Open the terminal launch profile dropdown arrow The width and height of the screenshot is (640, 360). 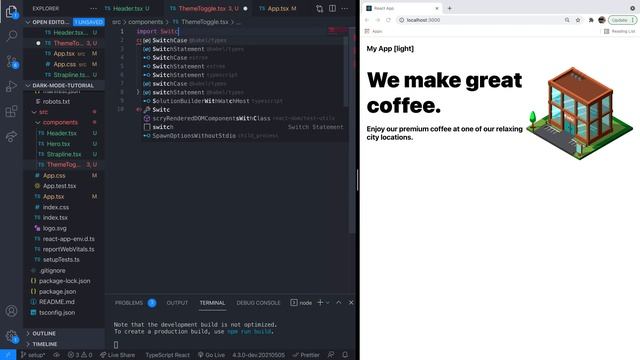[327, 303]
